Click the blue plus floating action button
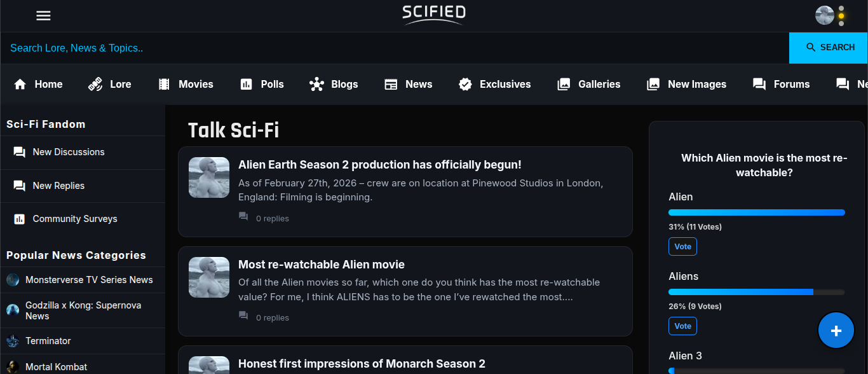The image size is (868, 374). (x=836, y=330)
